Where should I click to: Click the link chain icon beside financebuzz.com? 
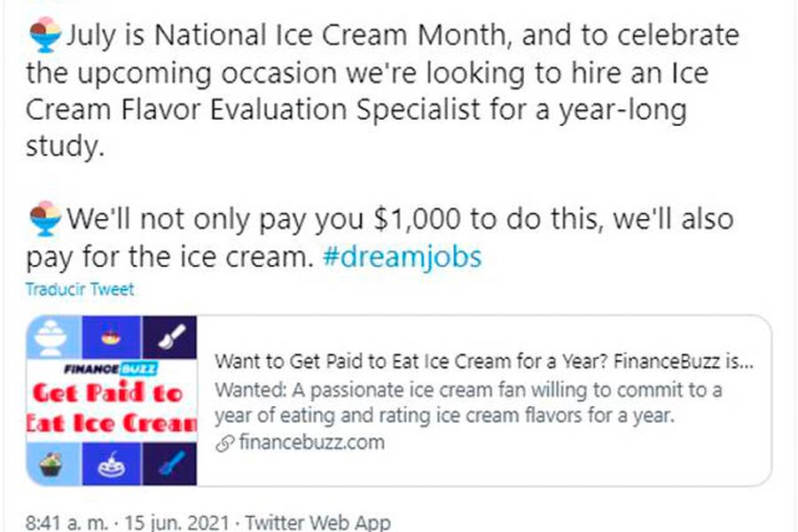[224, 443]
